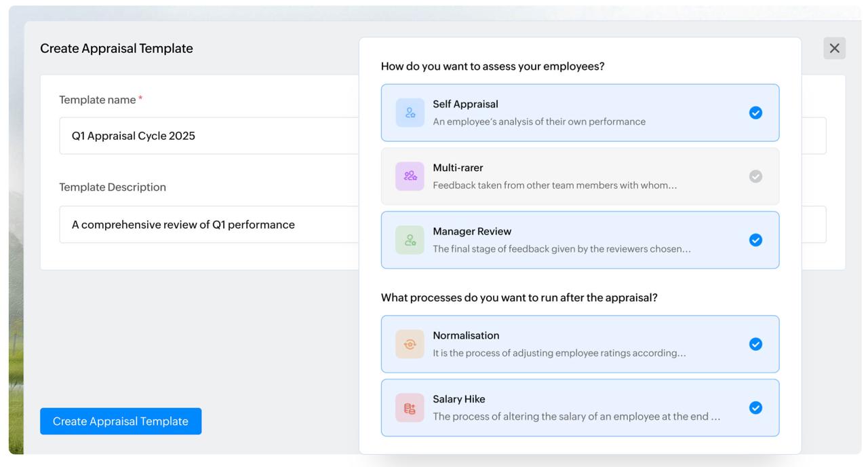Click the orange Normalisation icon
Image resolution: width=868 pixels, height=467 pixels.
[x=410, y=344]
